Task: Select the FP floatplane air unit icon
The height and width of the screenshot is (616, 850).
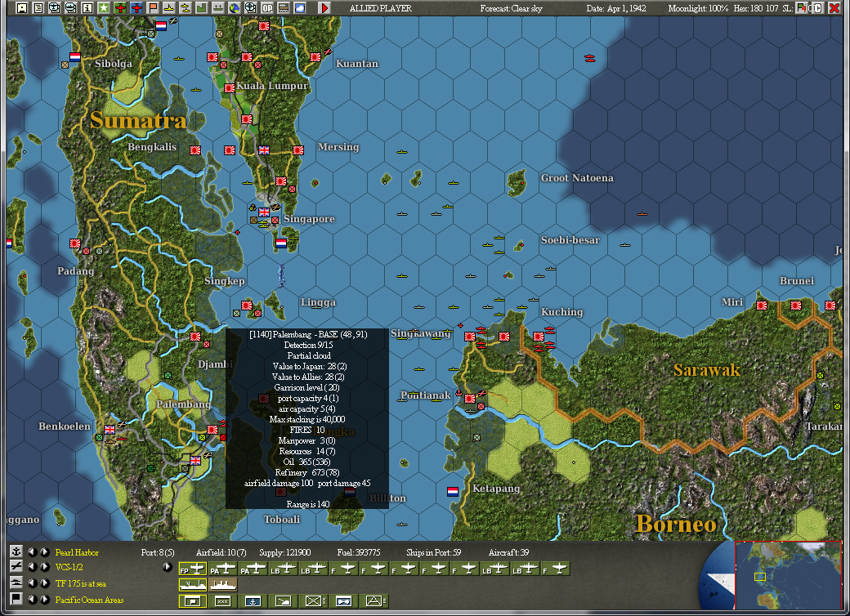Action: [192, 569]
